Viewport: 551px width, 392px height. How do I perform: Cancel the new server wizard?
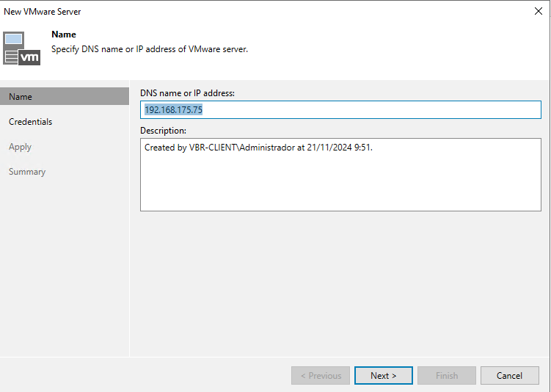(509, 376)
